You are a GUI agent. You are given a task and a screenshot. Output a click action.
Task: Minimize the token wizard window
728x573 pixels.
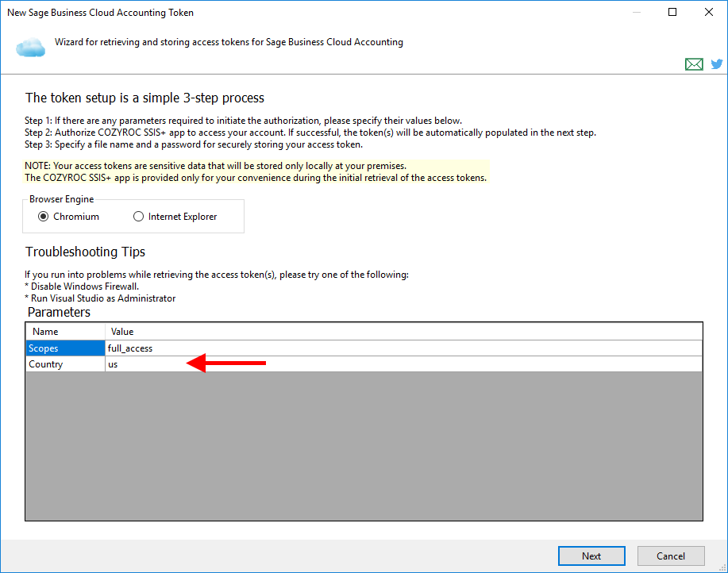tap(637, 12)
